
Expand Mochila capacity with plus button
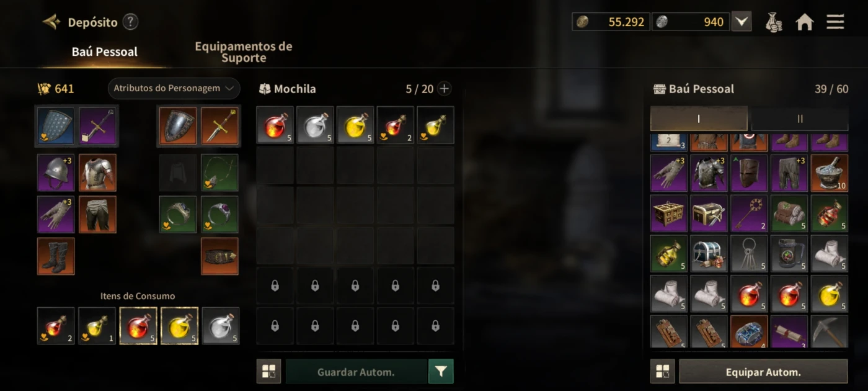click(x=445, y=89)
